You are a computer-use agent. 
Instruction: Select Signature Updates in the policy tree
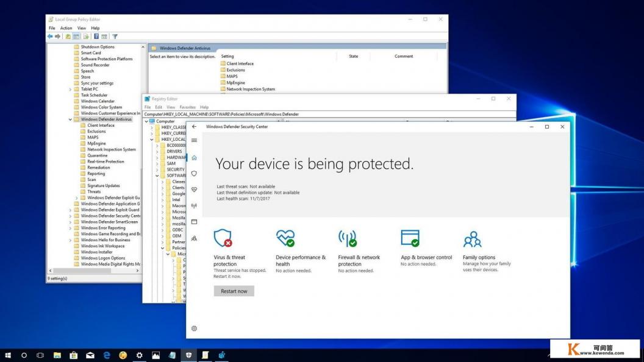click(x=104, y=186)
